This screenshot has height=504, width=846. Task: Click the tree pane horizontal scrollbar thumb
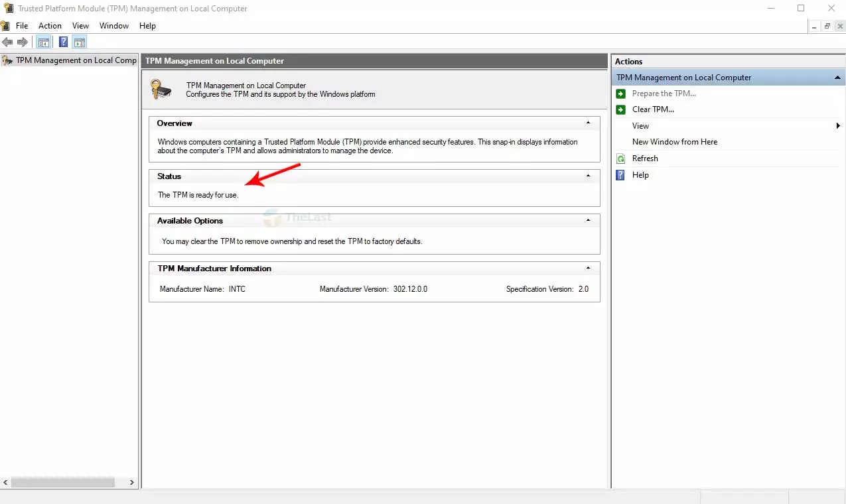pos(63,483)
